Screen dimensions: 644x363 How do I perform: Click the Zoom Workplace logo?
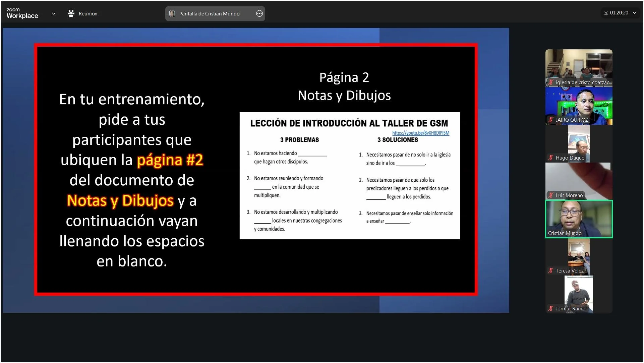tap(22, 13)
